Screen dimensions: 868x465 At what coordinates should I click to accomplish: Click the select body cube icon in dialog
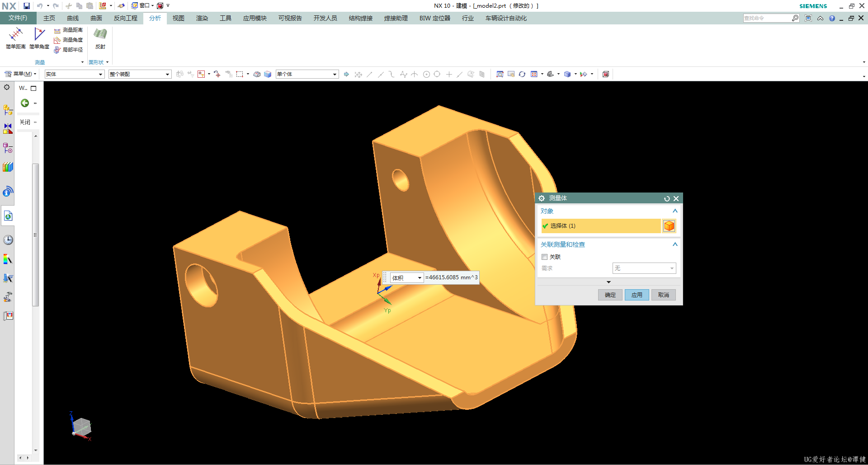669,225
